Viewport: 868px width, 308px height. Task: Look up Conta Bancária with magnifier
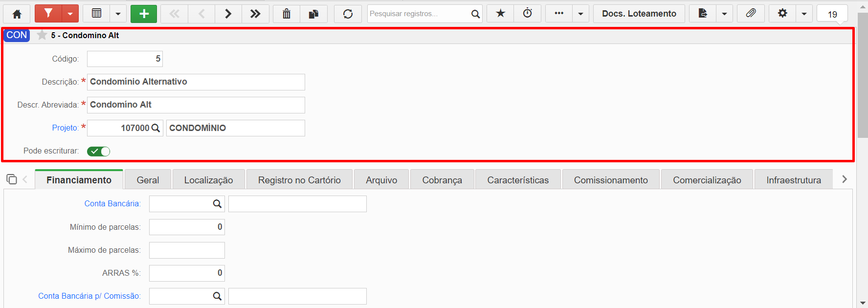217,204
